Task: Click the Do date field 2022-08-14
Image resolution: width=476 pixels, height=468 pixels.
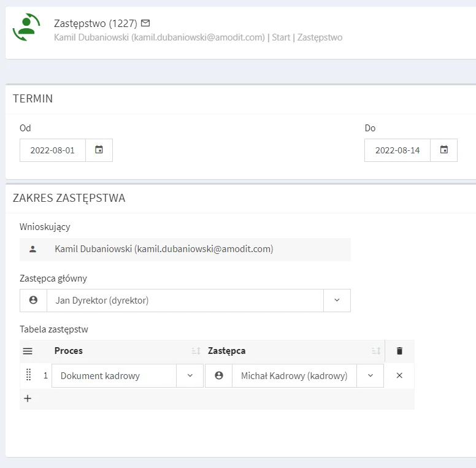Action: (x=397, y=150)
